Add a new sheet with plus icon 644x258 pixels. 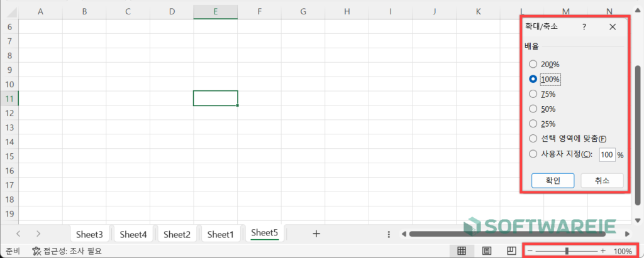(316, 234)
